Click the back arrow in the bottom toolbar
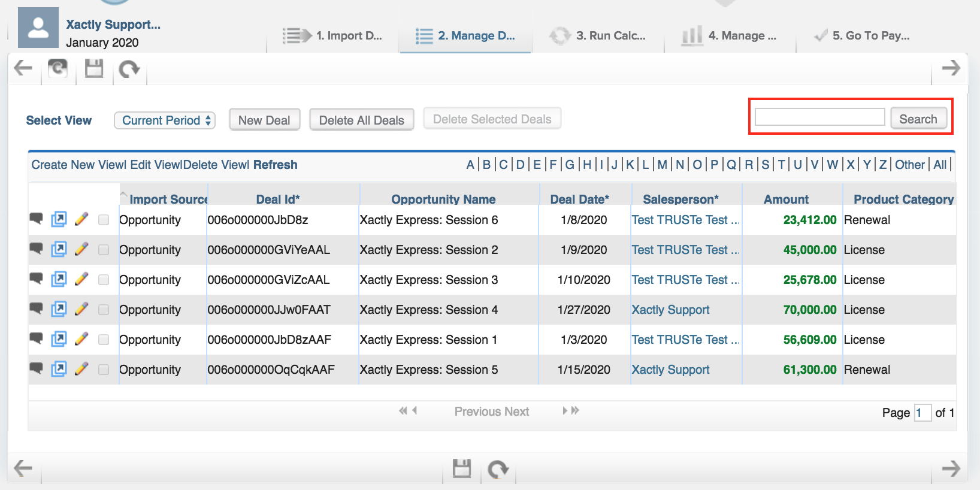 tap(23, 468)
